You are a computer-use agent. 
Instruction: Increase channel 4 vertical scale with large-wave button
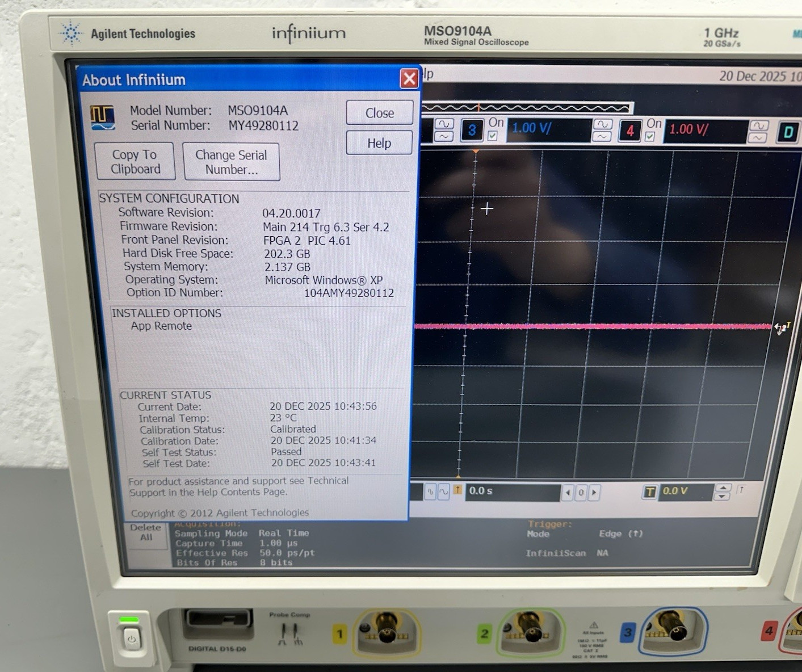[x=758, y=126]
